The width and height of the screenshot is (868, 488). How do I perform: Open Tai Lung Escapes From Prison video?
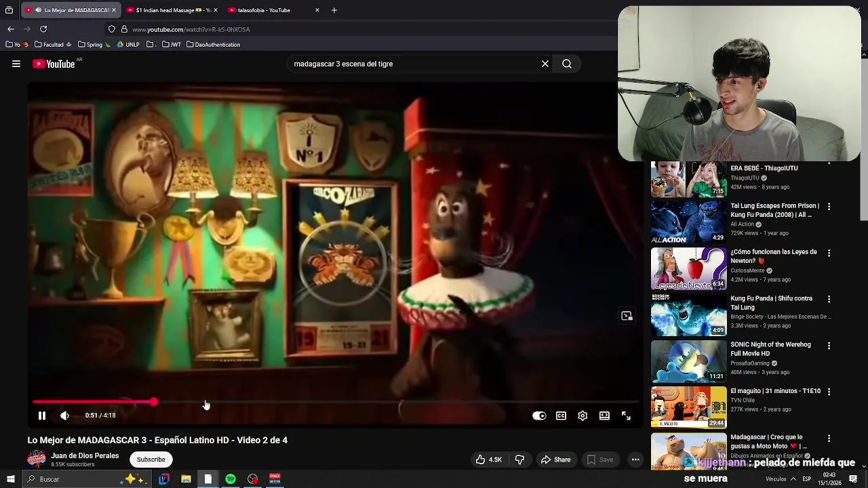(688, 222)
